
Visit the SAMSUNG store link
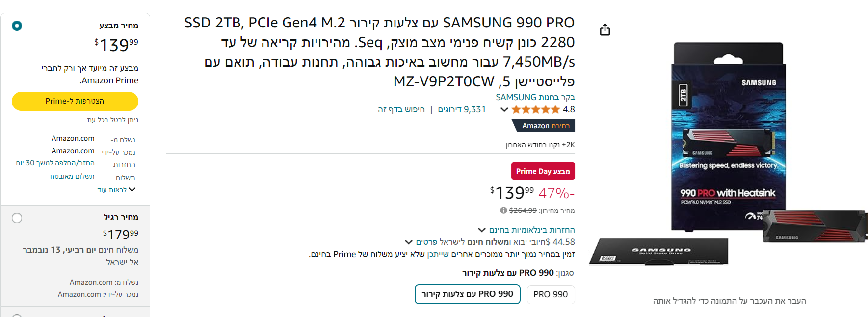pos(535,97)
